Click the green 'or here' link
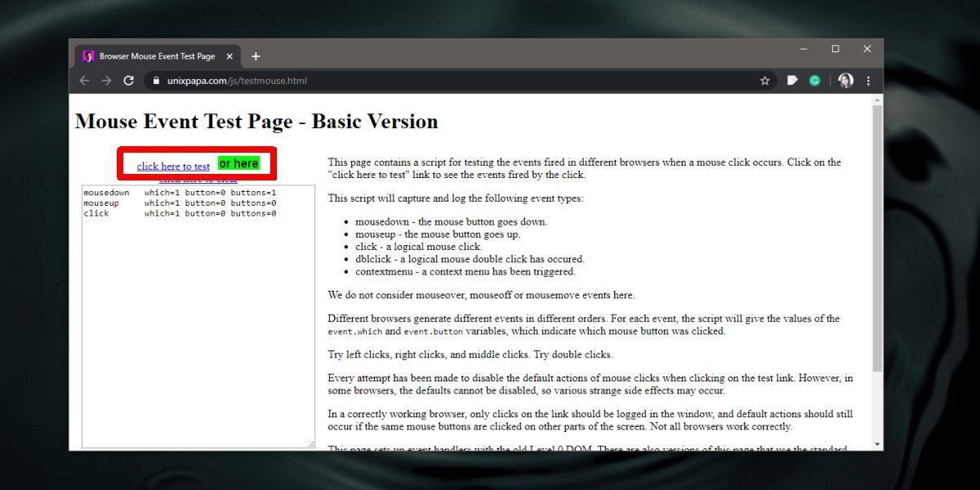This screenshot has width=980, height=490. pos(238,163)
